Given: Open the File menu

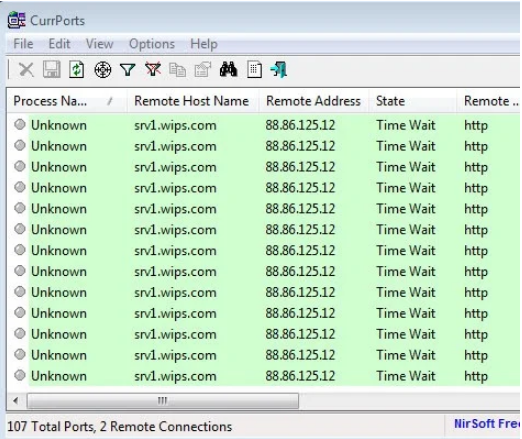Looking at the screenshot, I should (23, 44).
